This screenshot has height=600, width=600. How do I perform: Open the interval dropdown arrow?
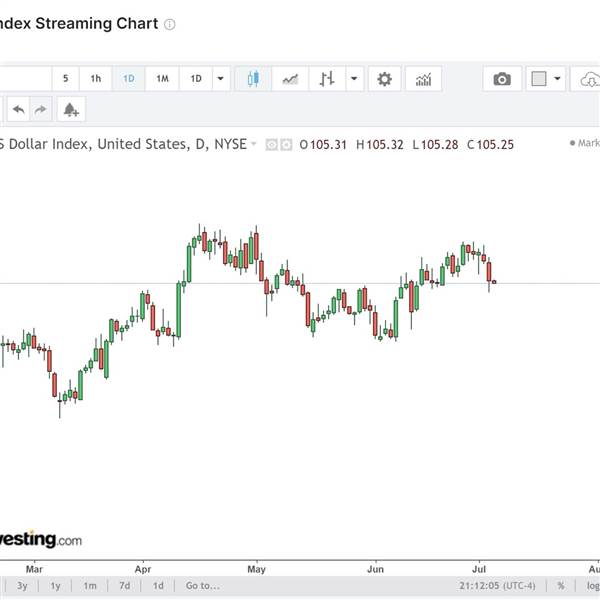(221, 79)
